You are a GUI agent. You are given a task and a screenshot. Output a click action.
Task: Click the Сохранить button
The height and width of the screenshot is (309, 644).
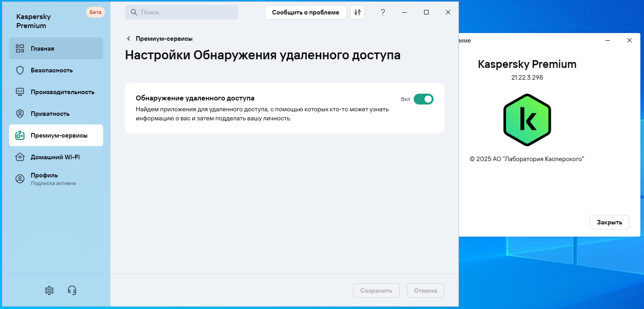376,290
